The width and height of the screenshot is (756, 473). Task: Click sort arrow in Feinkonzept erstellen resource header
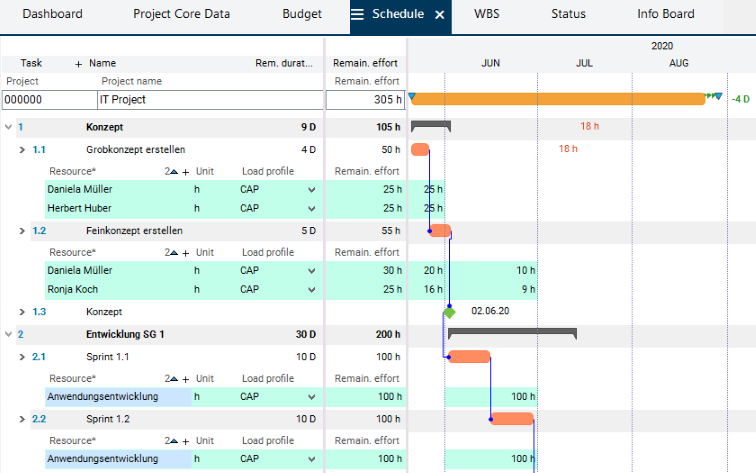click(173, 253)
